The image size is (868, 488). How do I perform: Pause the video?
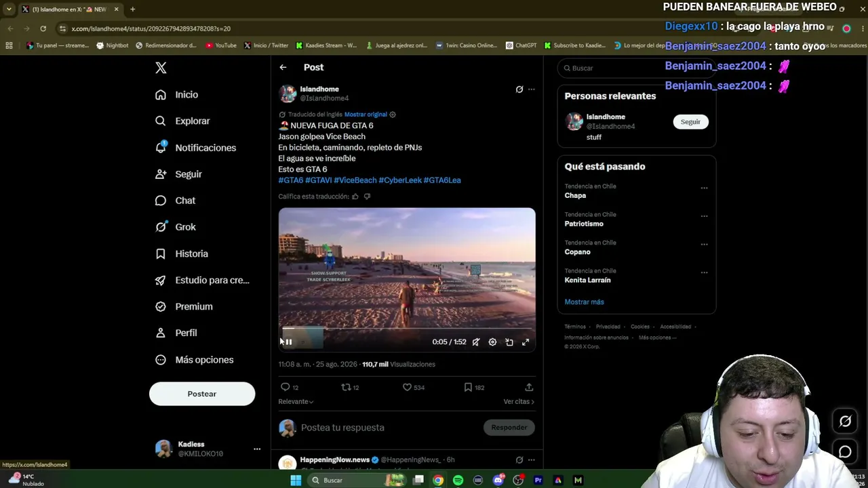coord(288,342)
